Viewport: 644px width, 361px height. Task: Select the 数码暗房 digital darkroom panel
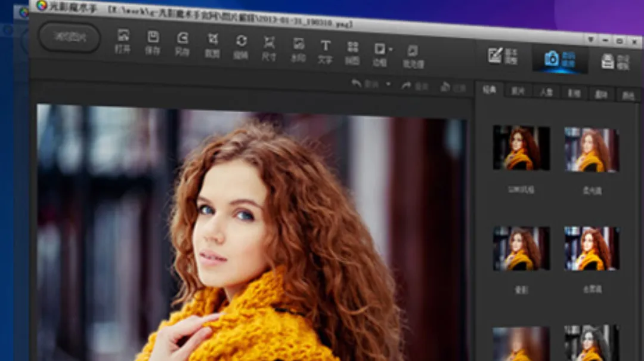(560, 59)
